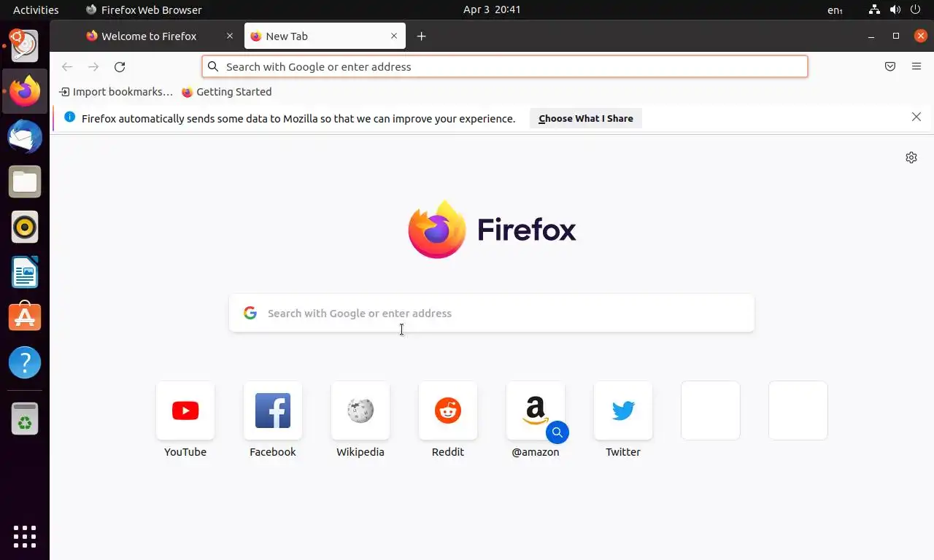
Task: Open the network status indicator
Action: [874, 9]
